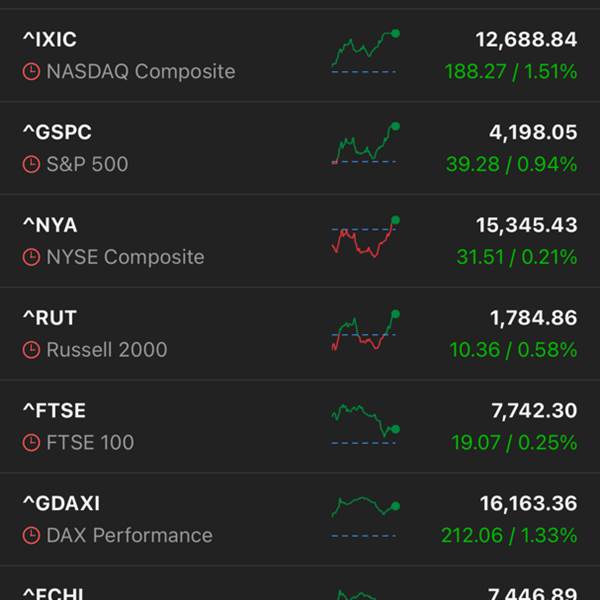This screenshot has height=600, width=600.
Task: Tap the clock icon beside Russell 2000
Action: (31, 350)
